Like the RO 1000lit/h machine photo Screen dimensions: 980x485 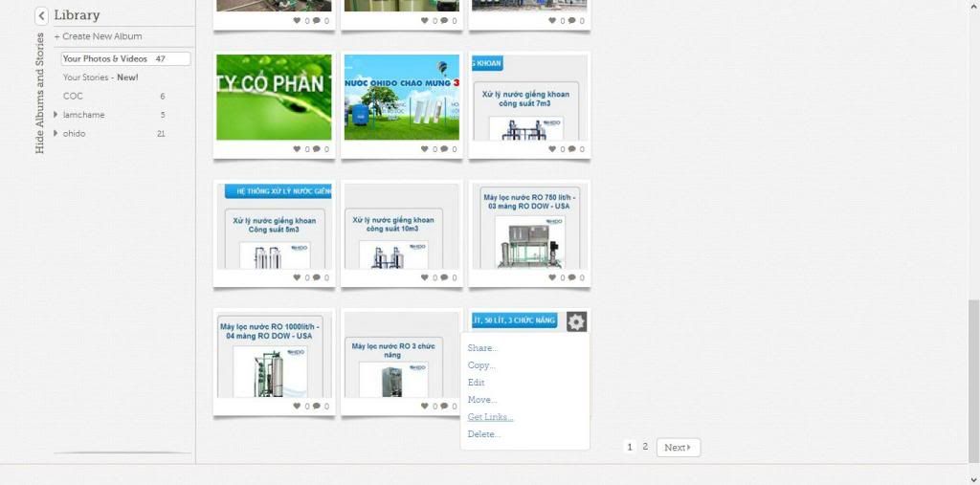click(x=298, y=406)
